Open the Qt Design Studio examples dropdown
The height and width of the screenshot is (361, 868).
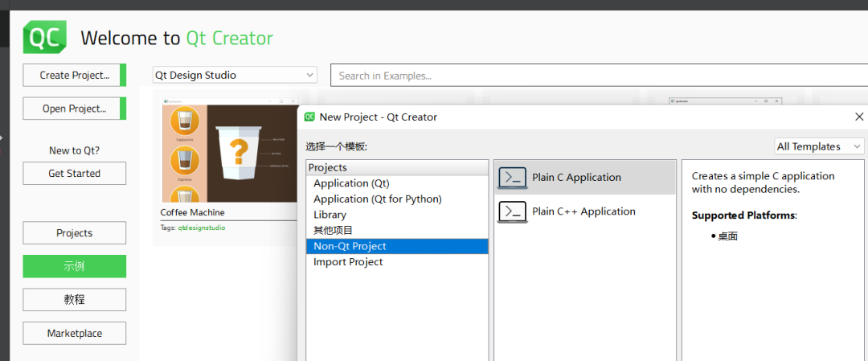[x=235, y=76]
